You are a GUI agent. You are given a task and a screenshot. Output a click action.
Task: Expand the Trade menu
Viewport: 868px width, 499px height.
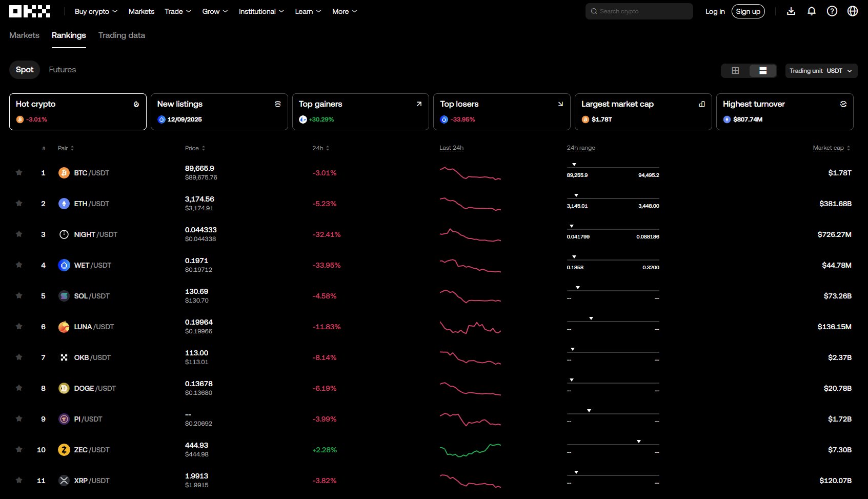coord(178,11)
